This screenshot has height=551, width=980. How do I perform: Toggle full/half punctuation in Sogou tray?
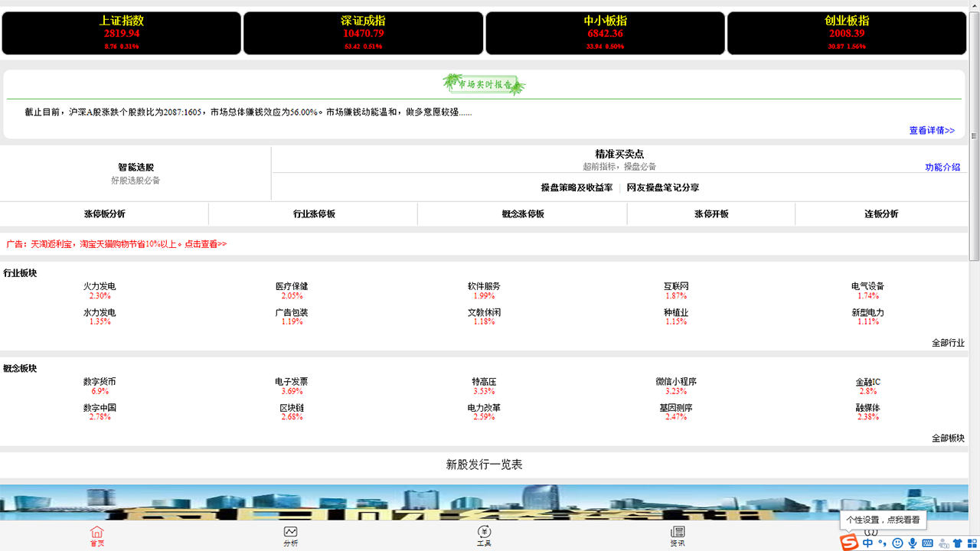click(x=882, y=543)
